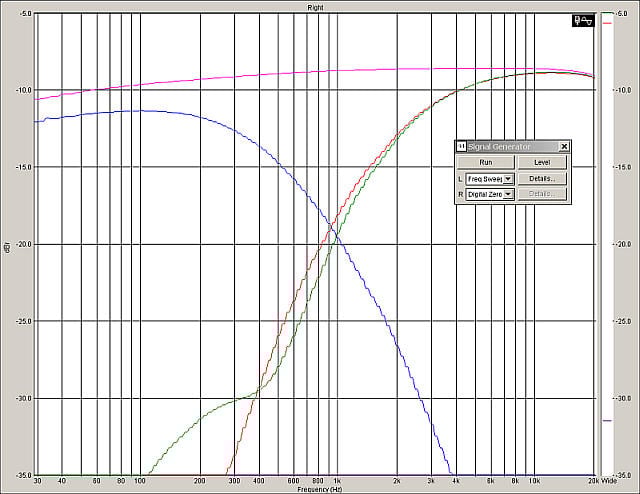
Task: Close the Signal Generator window
Action: point(564,146)
